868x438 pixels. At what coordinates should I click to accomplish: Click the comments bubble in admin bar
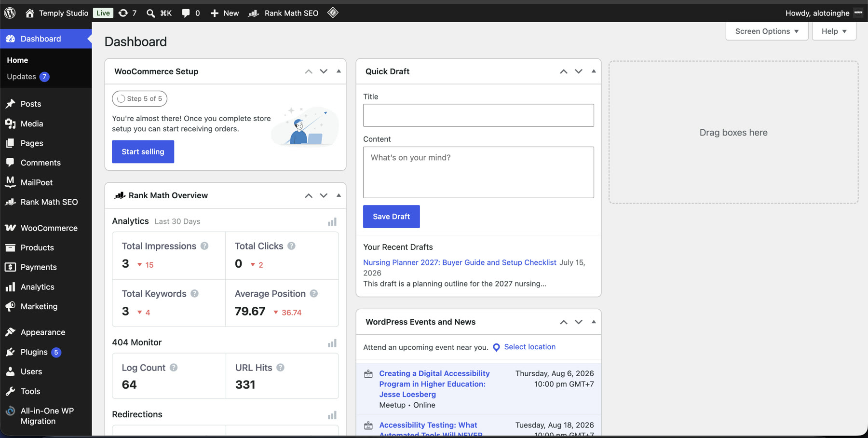pyautogui.click(x=186, y=13)
